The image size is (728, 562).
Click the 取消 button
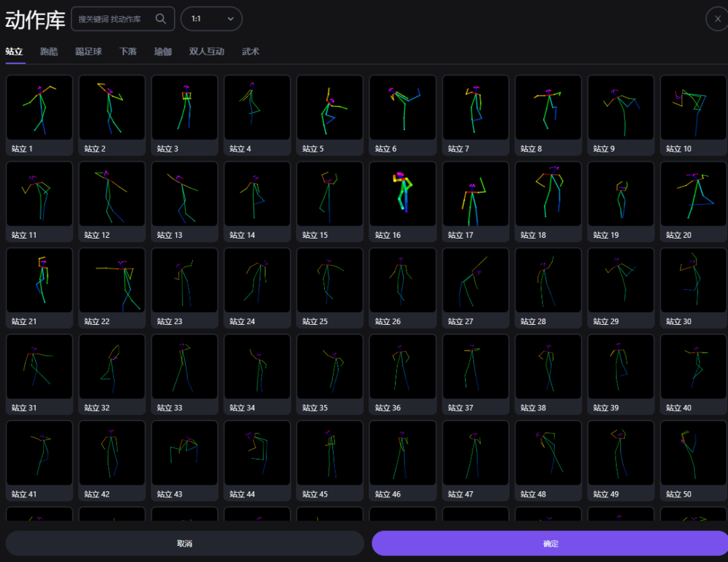click(x=185, y=543)
